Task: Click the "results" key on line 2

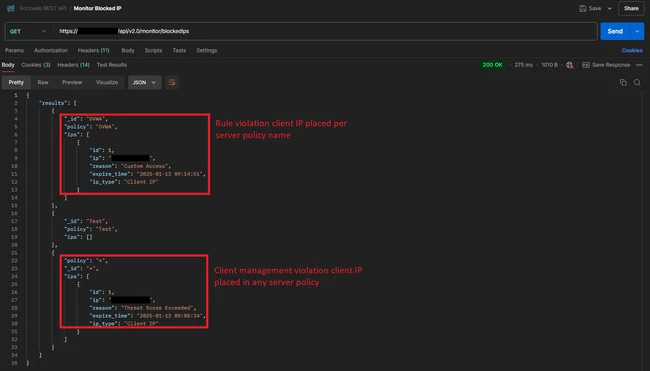Action: (x=53, y=103)
